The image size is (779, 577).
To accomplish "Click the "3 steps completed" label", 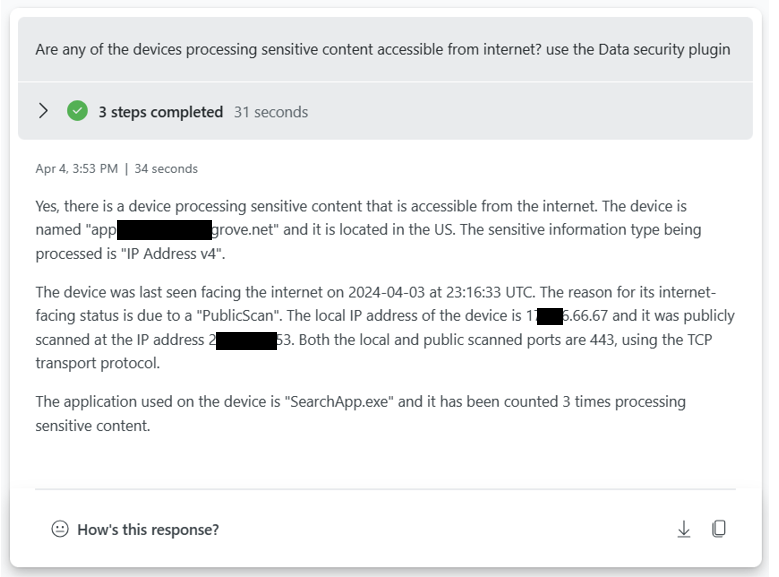I will tap(160, 112).
